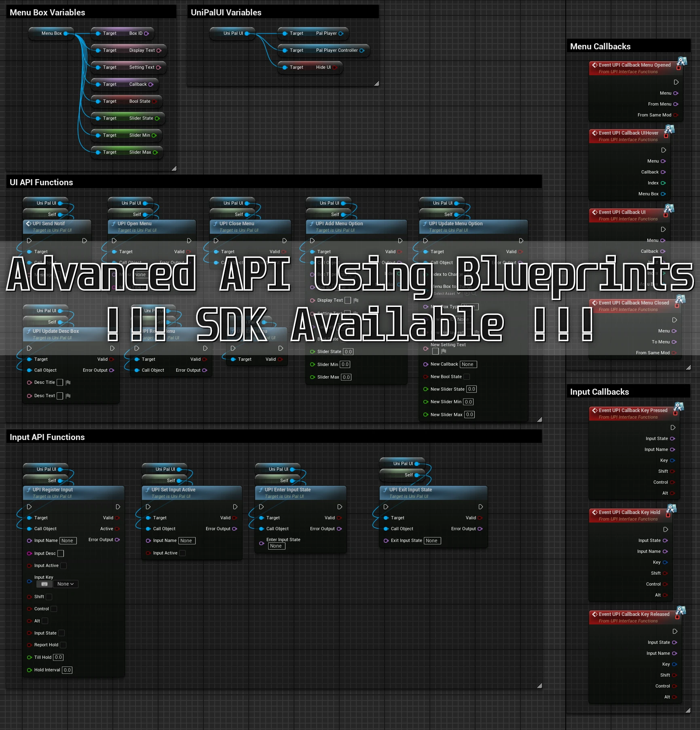Click the Call Object pin on UPI Update Desc Box
Image resolution: width=700 pixels, height=730 pixels.
click(x=30, y=370)
